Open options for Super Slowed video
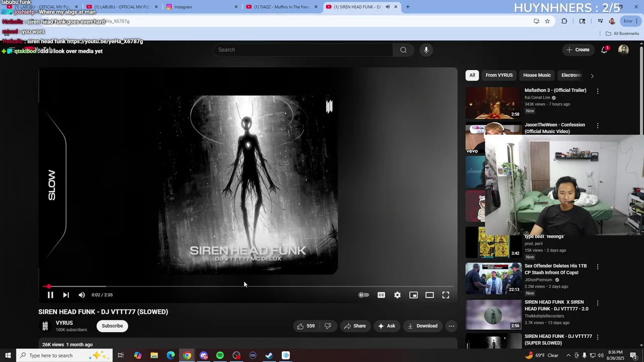This screenshot has height=362, width=644. 598,337
